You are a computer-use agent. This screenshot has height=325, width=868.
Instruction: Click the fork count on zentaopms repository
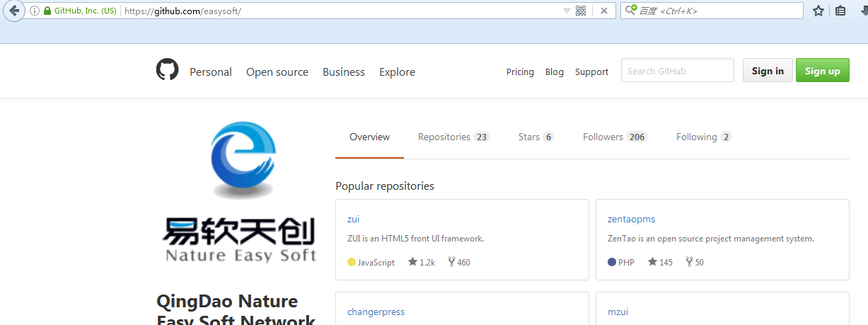coord(695,262)
